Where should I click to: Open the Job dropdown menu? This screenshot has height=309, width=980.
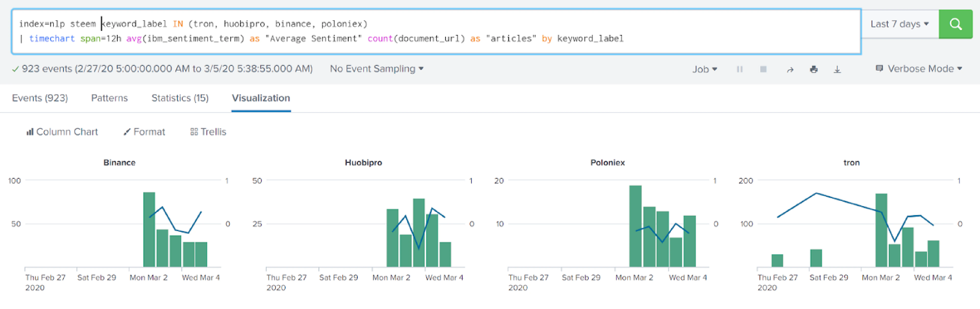click(705, 69)
